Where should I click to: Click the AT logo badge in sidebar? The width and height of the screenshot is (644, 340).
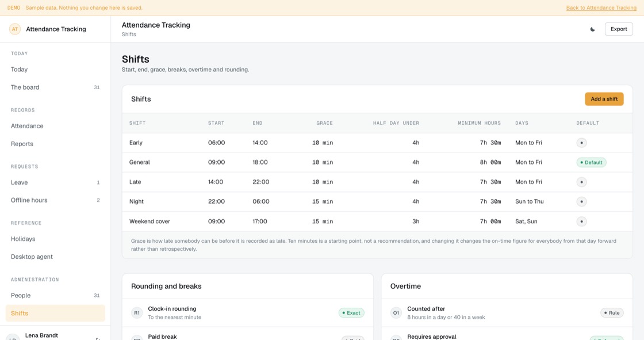point(15,29)
